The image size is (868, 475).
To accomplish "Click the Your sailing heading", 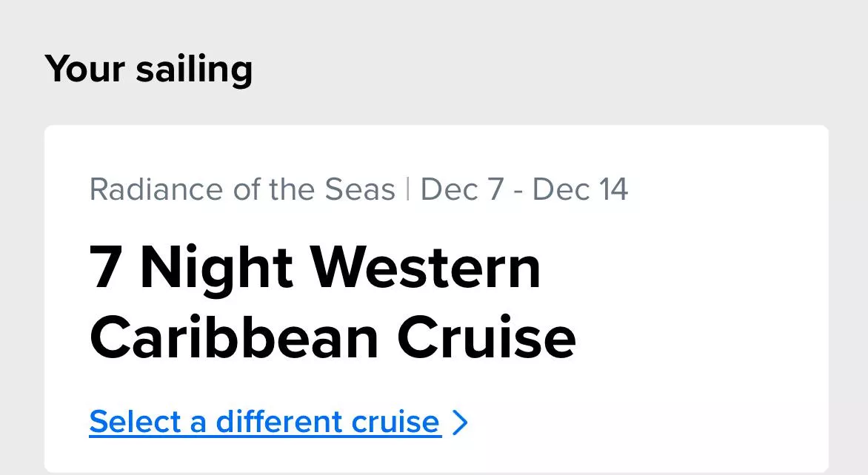I will pos(149,69).
